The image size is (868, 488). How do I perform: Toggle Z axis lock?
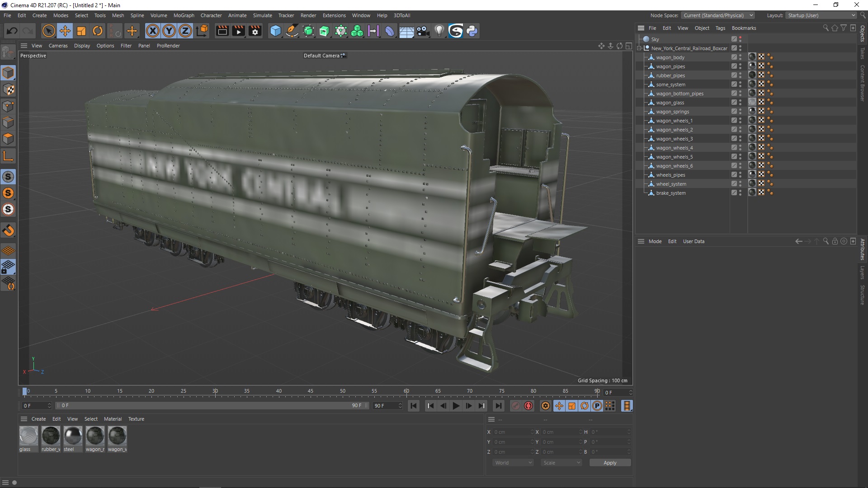coord(185,31)
